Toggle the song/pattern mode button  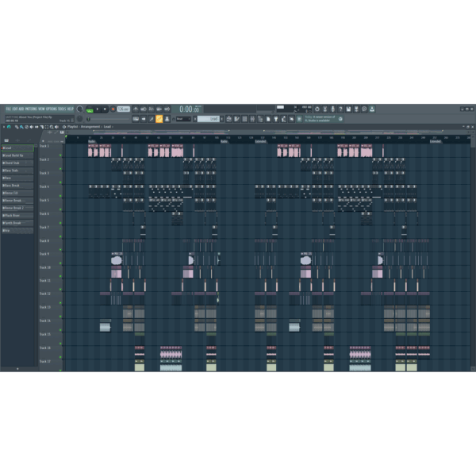tap(90, 109)
